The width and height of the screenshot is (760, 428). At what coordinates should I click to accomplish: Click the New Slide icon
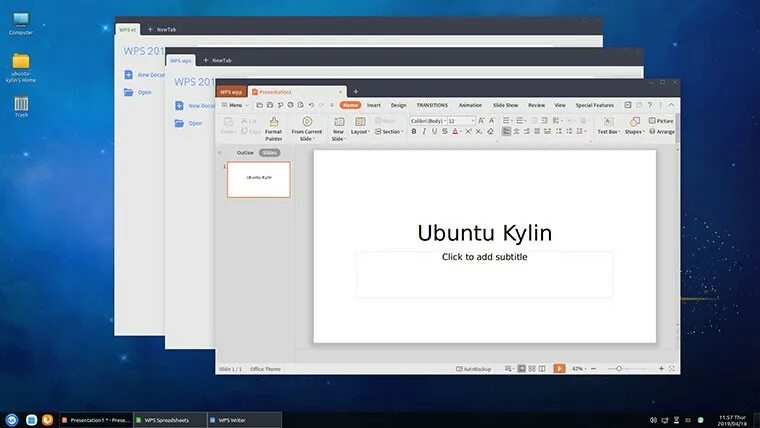(x=339, y=122)
